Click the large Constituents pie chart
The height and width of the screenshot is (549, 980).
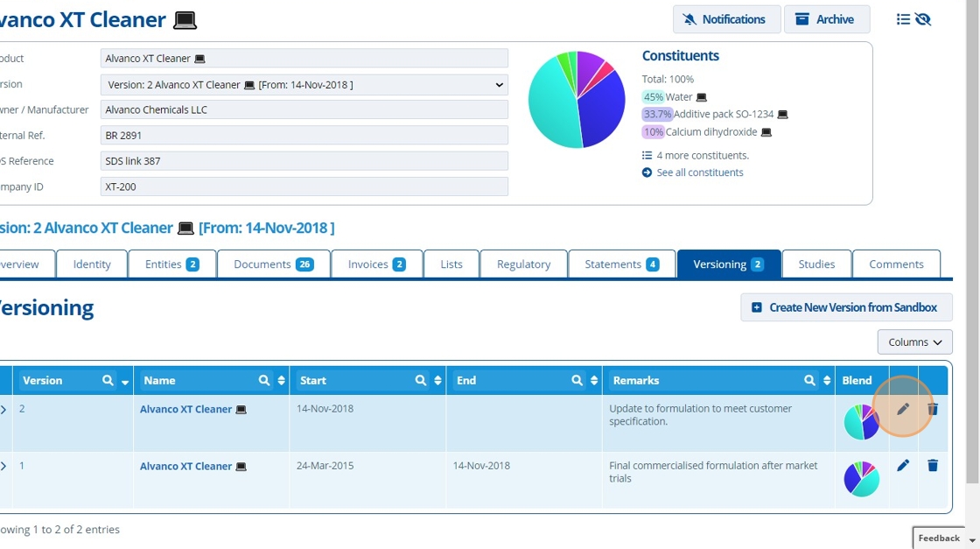(x=577, y=100)
